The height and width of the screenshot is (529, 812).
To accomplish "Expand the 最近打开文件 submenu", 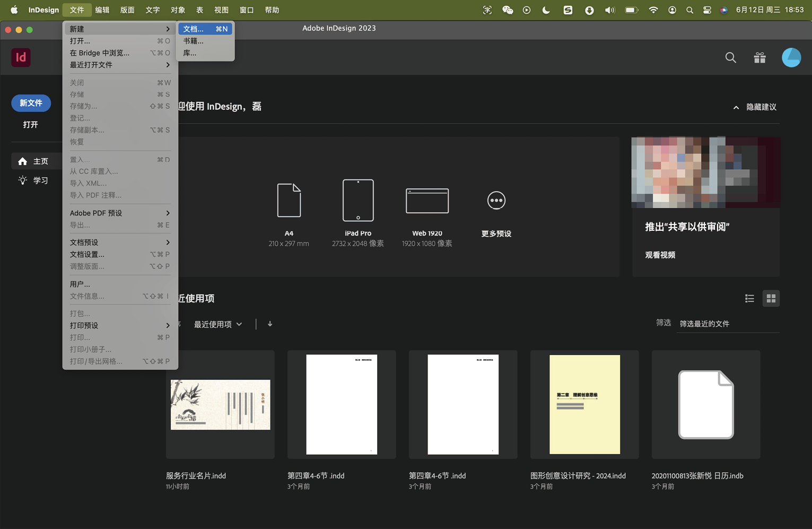I will (x=119, y=65).
